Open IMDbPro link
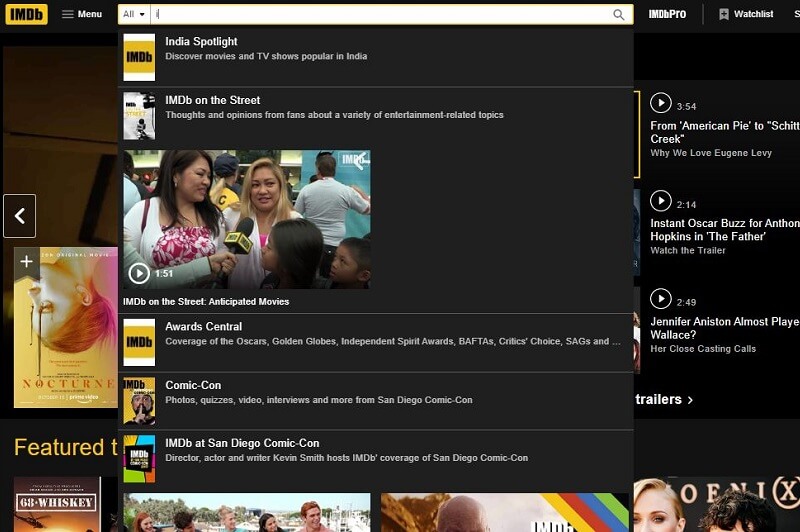 pos(667,14)
